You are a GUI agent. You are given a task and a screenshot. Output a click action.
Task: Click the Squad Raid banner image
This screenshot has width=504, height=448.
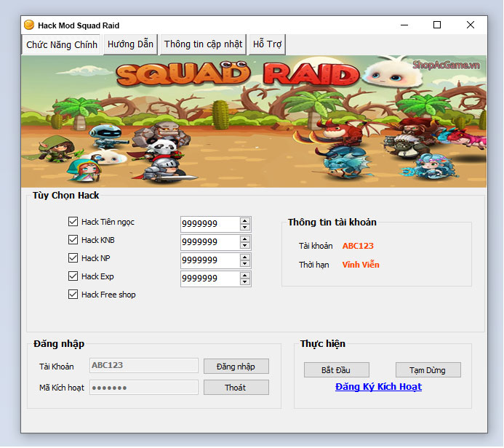point(254,121)
